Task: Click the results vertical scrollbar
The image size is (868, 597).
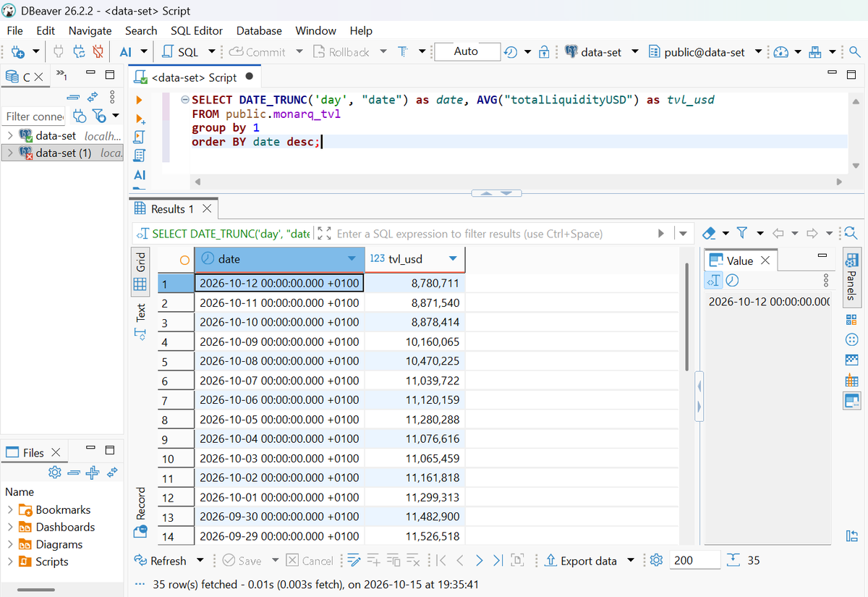Action: coord(686,318)
